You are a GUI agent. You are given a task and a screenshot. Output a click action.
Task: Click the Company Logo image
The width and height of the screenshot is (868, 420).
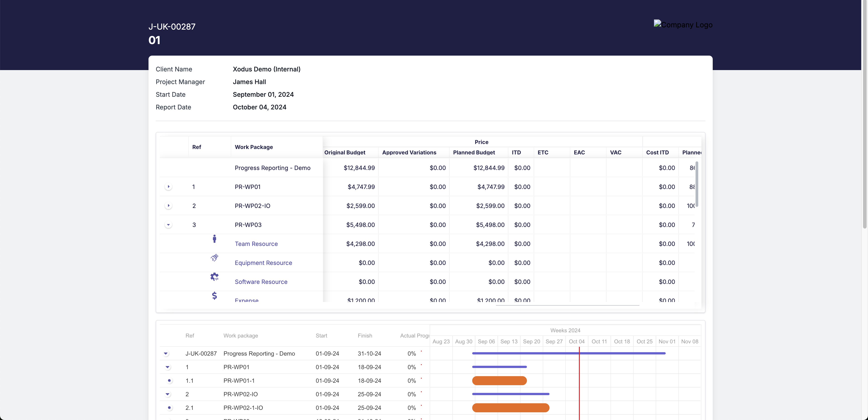pyautogui.click(x=683, y=25)
